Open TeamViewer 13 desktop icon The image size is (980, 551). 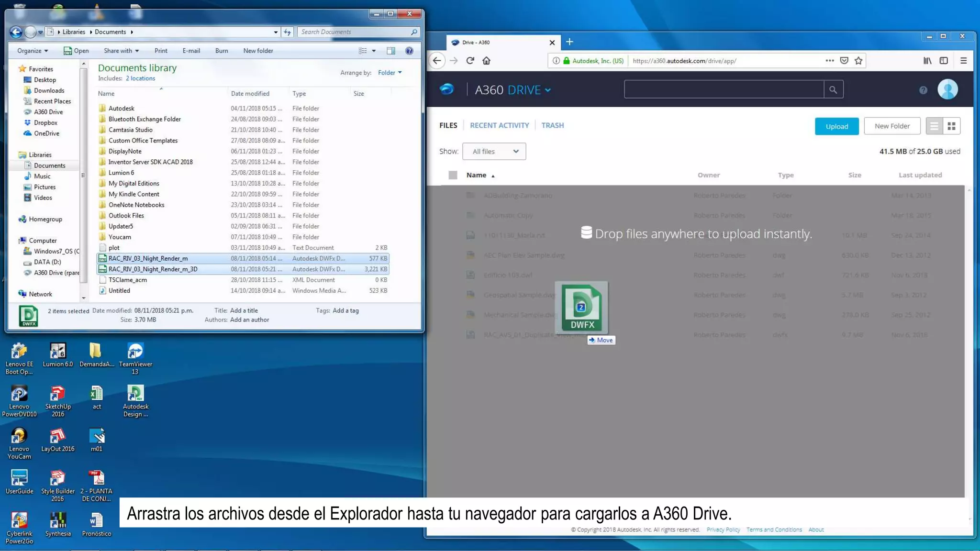point(135,359)
